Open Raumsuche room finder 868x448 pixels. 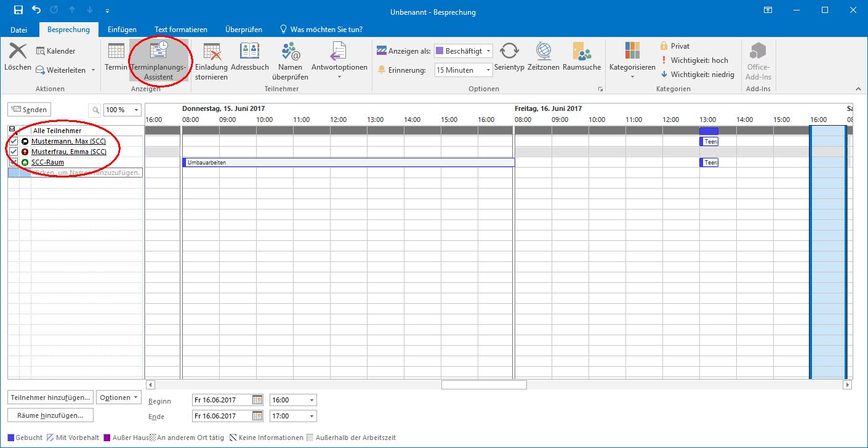581,57
